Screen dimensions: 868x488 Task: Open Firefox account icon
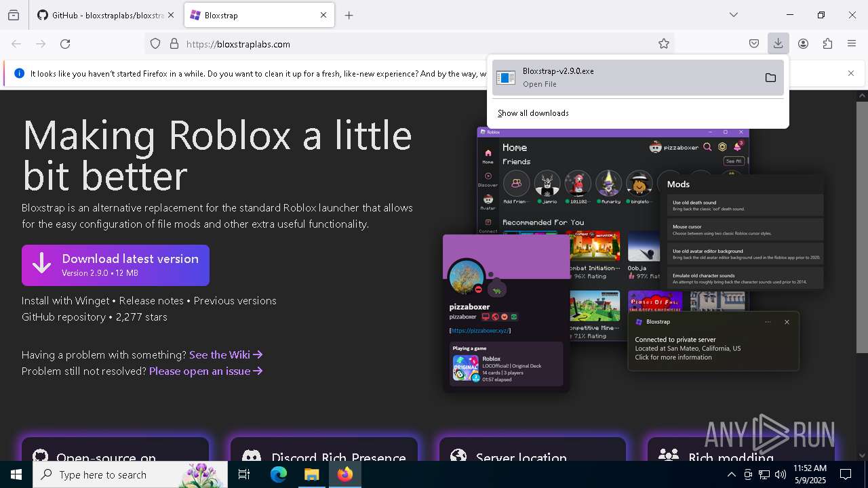[803, 44]
